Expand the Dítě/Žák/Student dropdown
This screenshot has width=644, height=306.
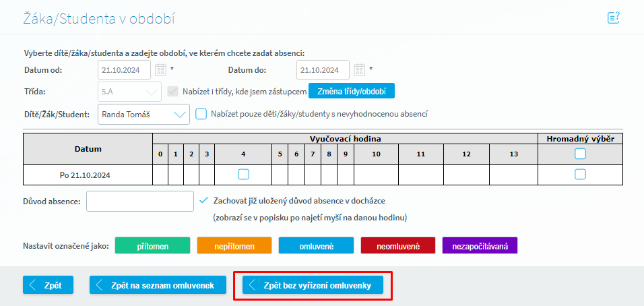click(x=179, y=114)
